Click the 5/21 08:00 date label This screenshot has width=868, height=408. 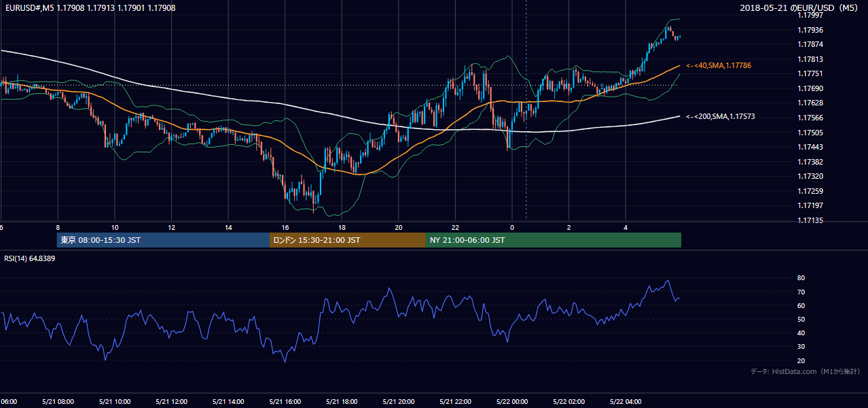pos(58,401)
